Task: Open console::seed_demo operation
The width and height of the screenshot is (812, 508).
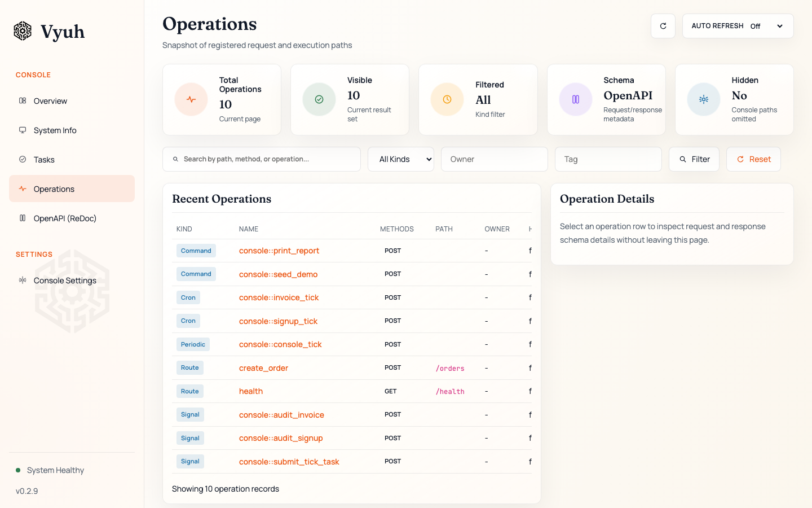Action: (x=278, y=274)
